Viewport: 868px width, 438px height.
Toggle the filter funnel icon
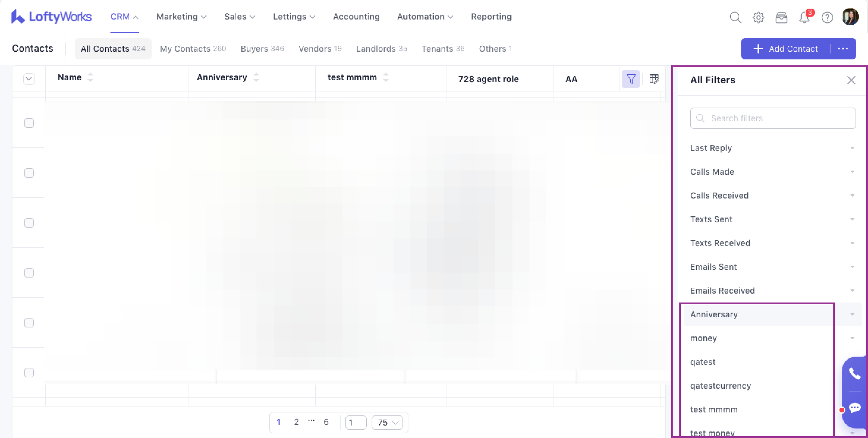630,79
